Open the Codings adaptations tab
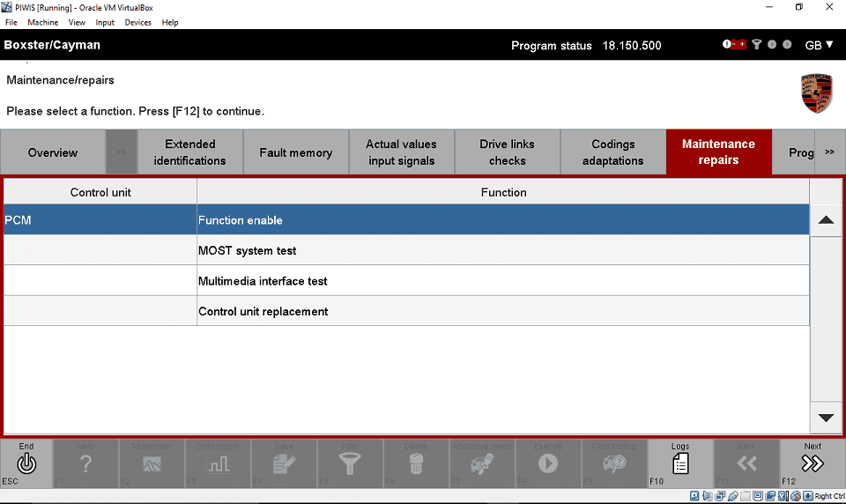 coord(612,152)
